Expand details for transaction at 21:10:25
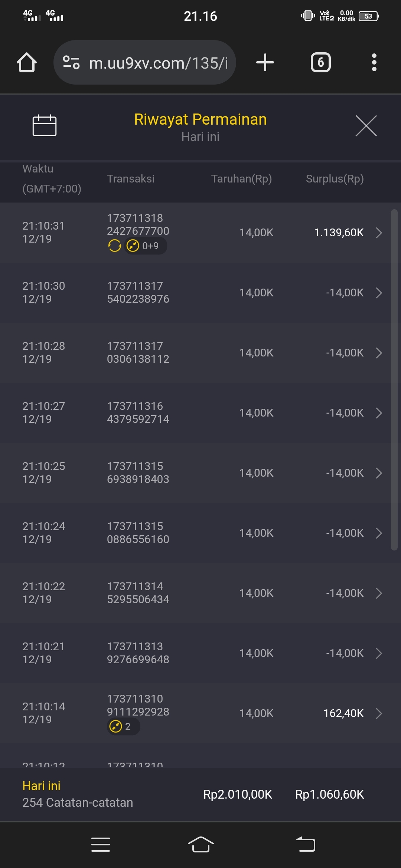 click(379, 473)
